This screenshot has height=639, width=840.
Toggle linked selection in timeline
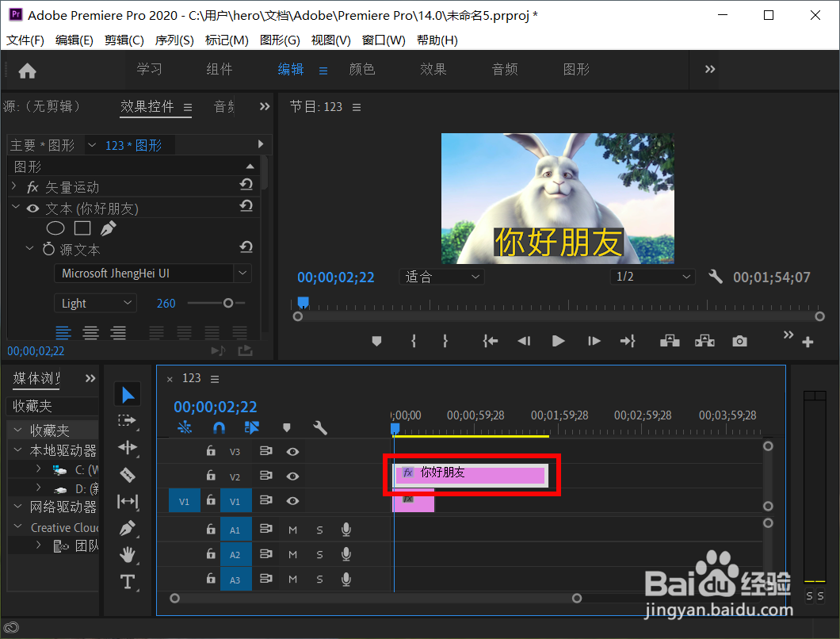[x=252, y=428]
